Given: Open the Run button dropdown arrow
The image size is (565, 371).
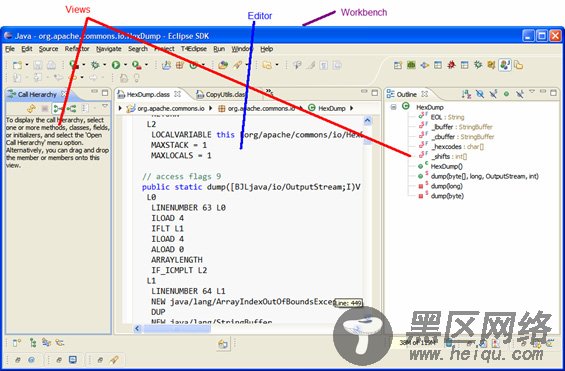Looking at the screenshot, I should click(x=125, y=65).
